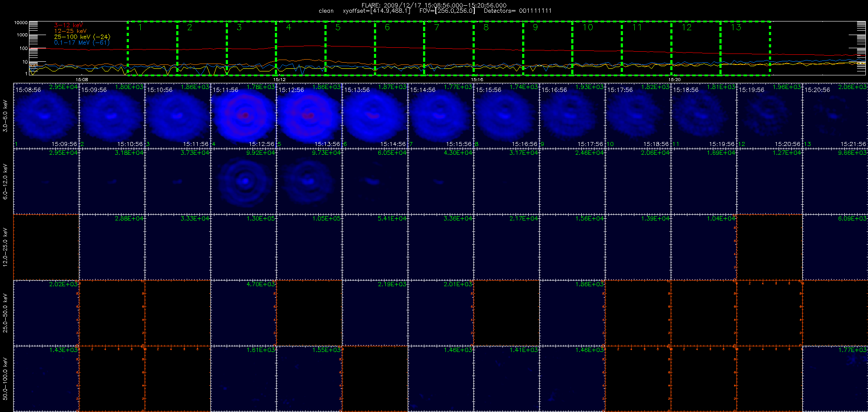Click the orange 12-25 keV legend entry

[70, 31]
